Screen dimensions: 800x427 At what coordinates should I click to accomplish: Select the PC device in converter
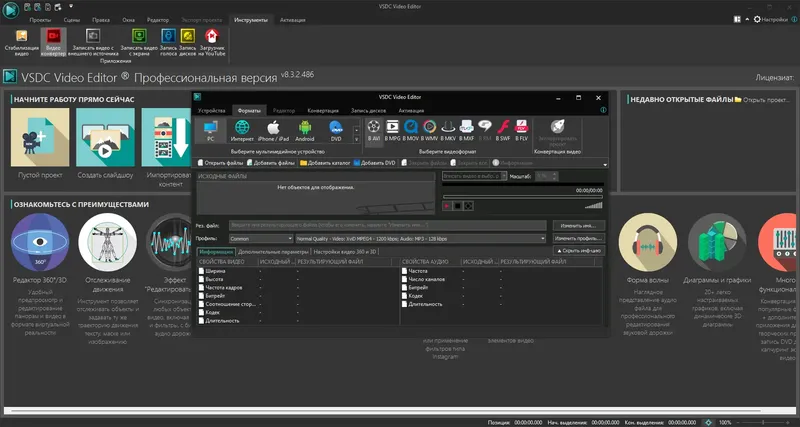click(x=210, y=131)
